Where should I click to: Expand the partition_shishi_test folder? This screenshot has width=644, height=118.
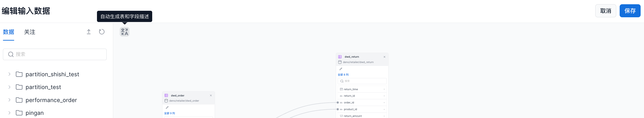pos(9,74)
